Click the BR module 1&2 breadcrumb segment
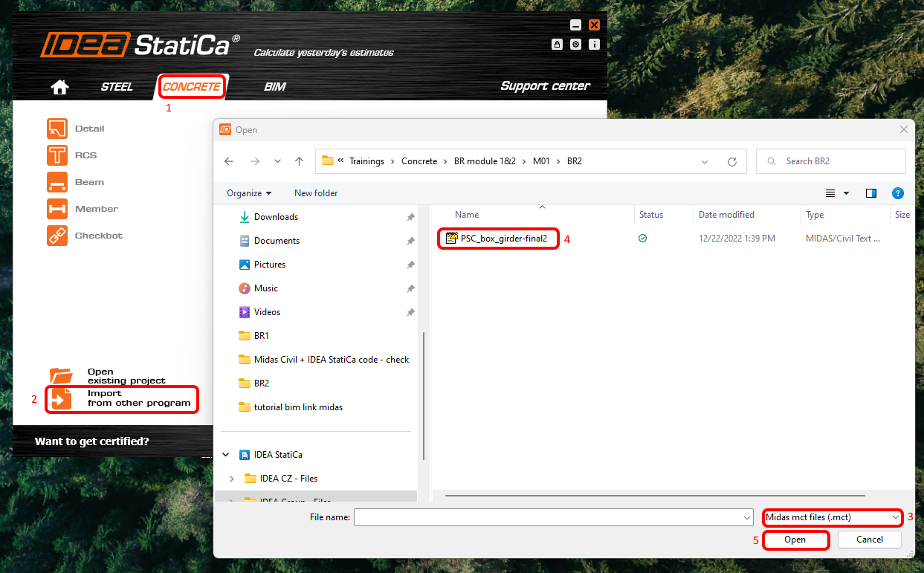This screenshot has width=924, height=573. point(485,161)
